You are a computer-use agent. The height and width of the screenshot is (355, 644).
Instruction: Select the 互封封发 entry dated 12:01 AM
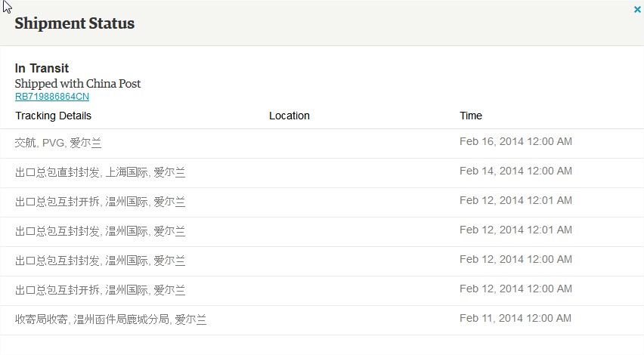pyautogui.click(x=101, y=231)
